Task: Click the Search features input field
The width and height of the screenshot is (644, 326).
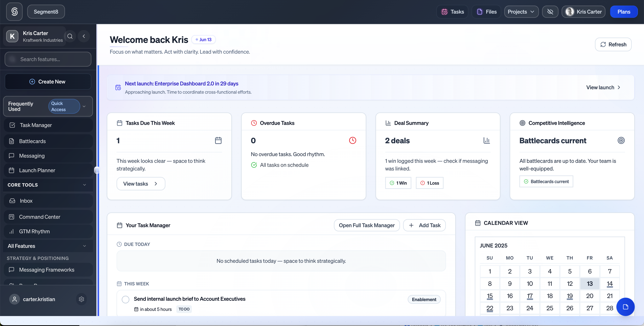Action: [48, 59]
